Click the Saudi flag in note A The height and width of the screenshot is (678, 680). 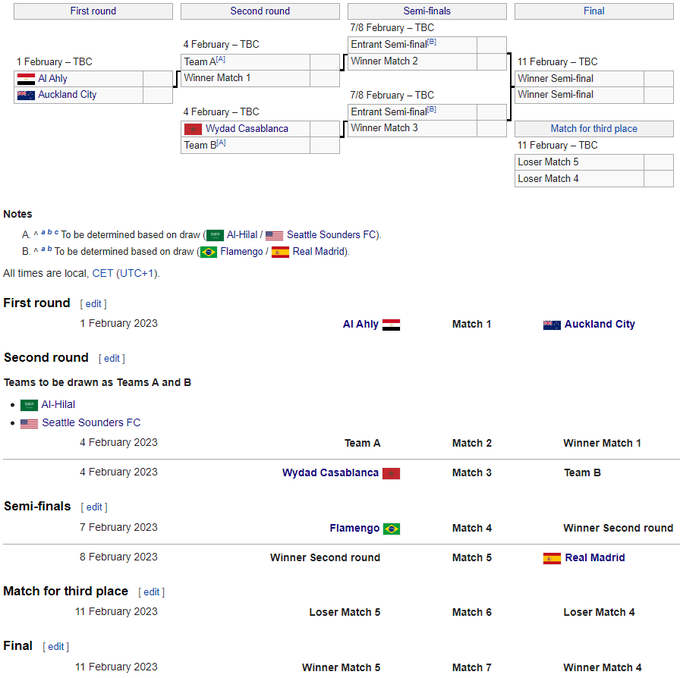coord(215,235)
